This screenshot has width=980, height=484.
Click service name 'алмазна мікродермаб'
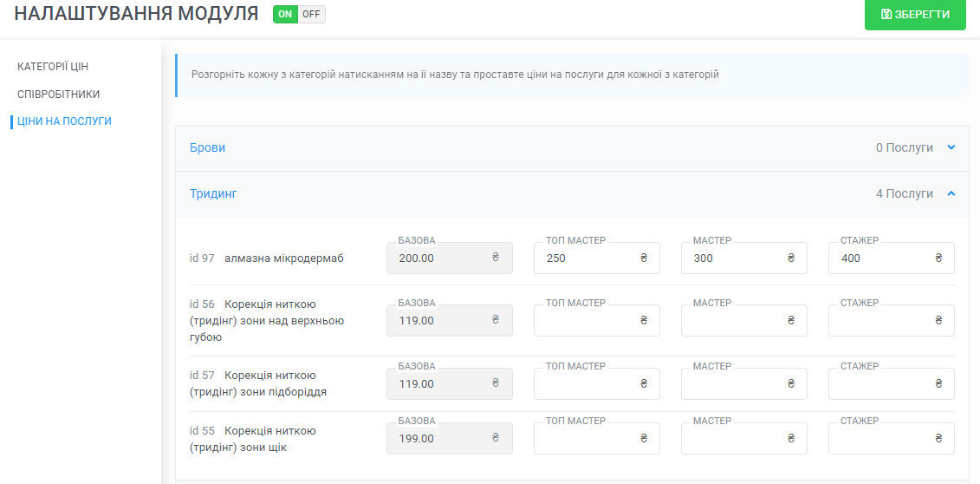(284, 258)
